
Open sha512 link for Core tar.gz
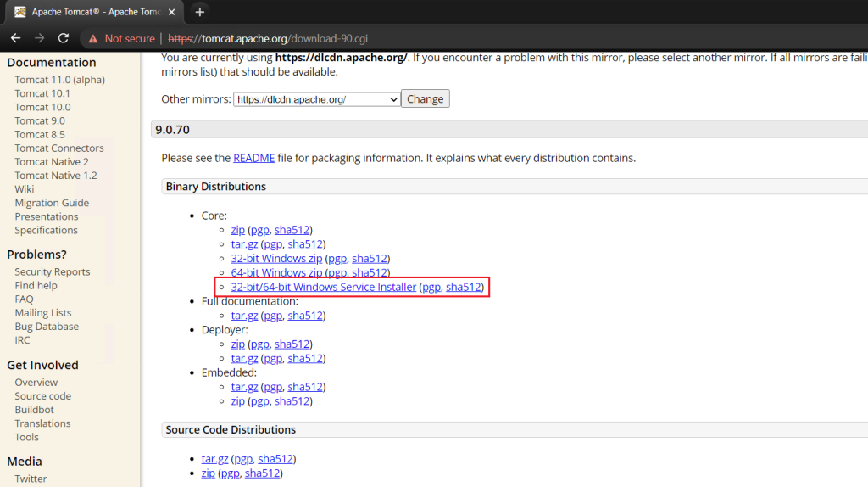tap(305, 244)
